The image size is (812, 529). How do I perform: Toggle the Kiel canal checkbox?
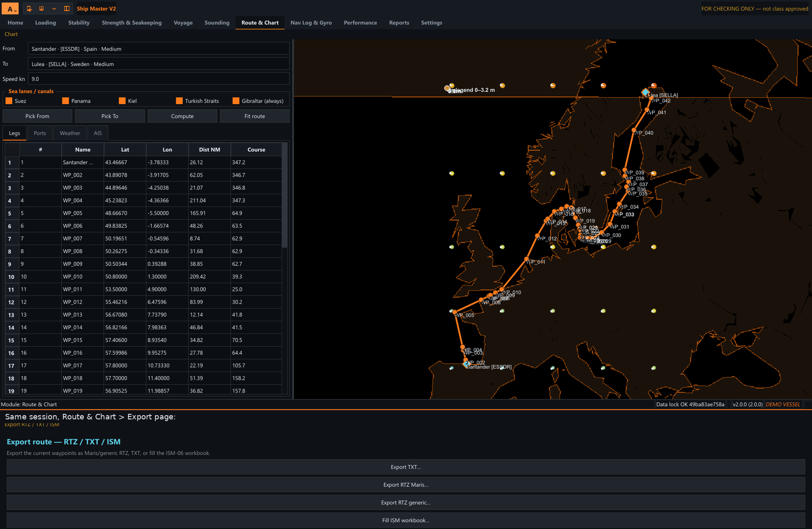pos(122,101)
